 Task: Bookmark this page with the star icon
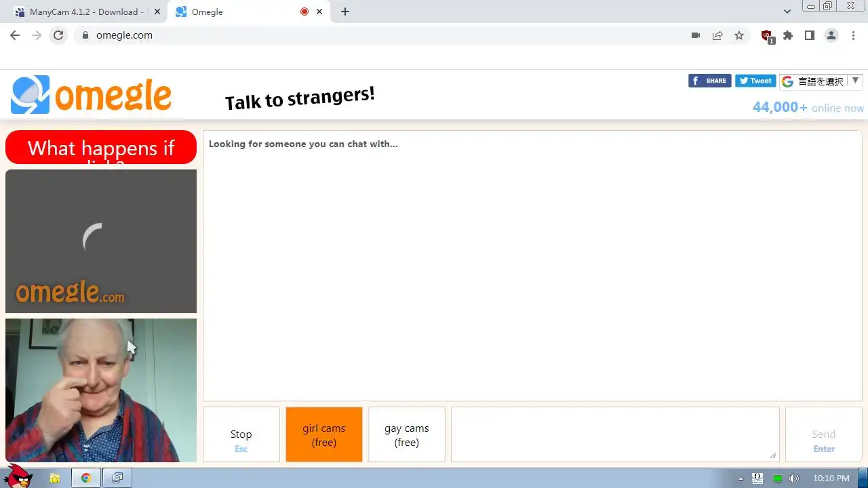coord(739,35)
